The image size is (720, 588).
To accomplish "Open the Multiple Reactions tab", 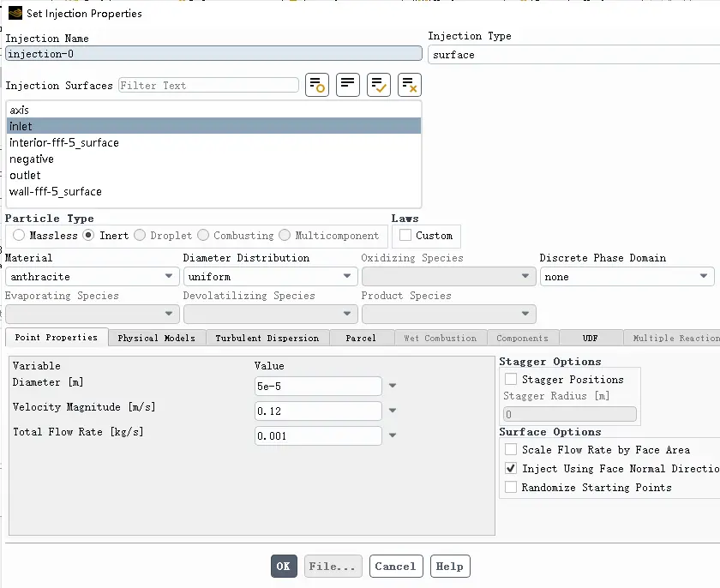I will pyautogui.click(x=672, y=338).
